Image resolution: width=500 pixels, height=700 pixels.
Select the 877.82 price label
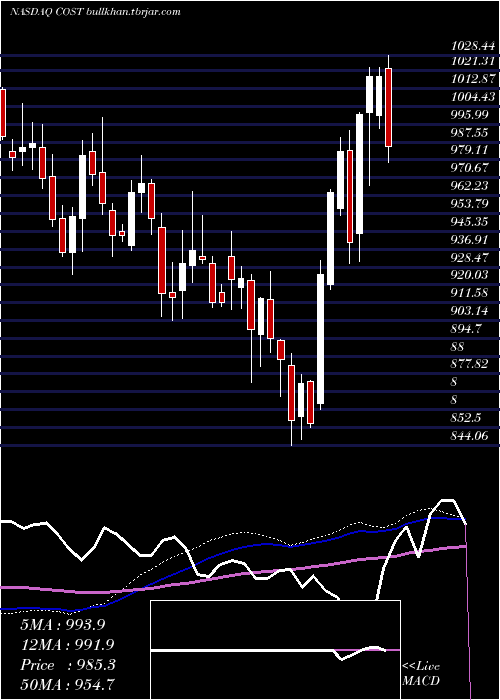point(470,364)
